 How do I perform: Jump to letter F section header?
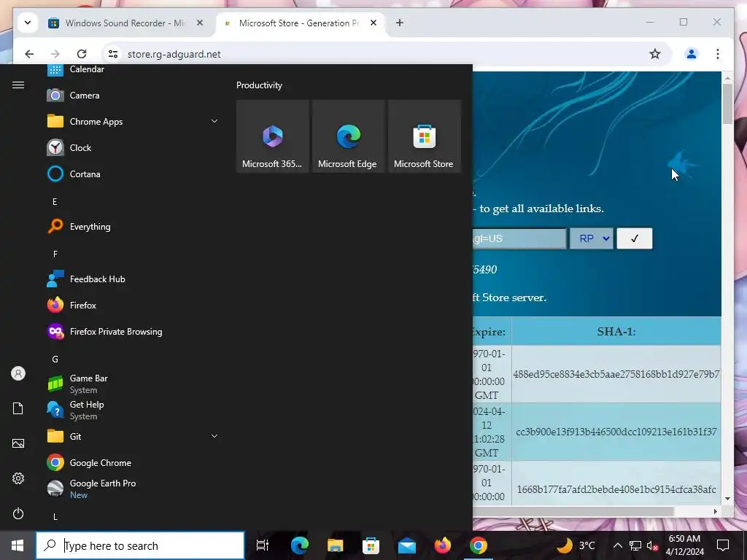click(55, 254)
